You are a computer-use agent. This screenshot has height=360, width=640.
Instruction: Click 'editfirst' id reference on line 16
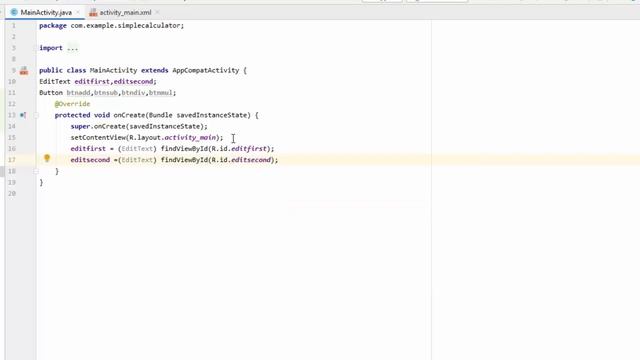(x=249, y=149)
